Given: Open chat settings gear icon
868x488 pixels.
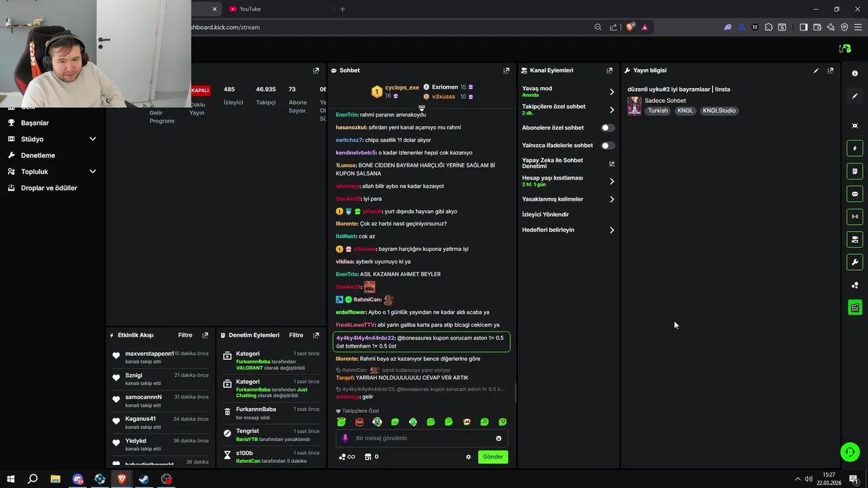Looking at the screenshot, I should pyautogui.click(x=468, y=457).
